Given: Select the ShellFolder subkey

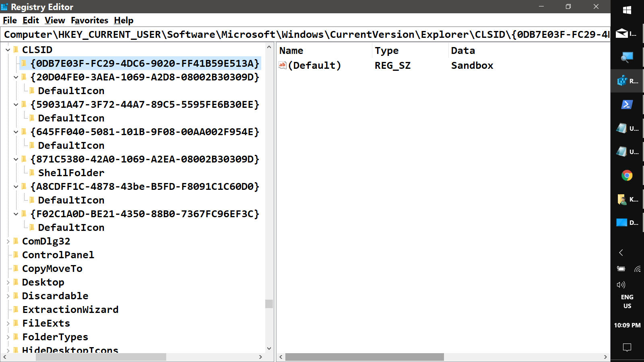Looking at the screenshot, I should [x=71, y=173].
